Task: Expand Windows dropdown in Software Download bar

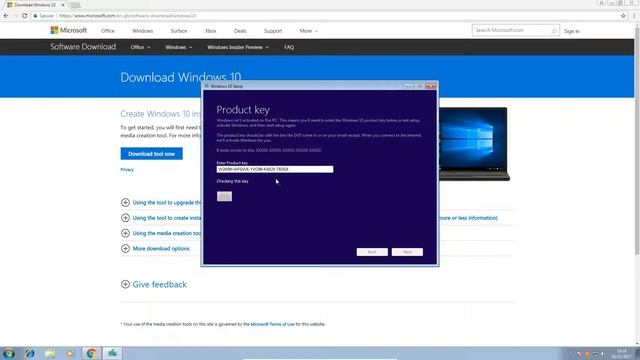Action: 178,47
